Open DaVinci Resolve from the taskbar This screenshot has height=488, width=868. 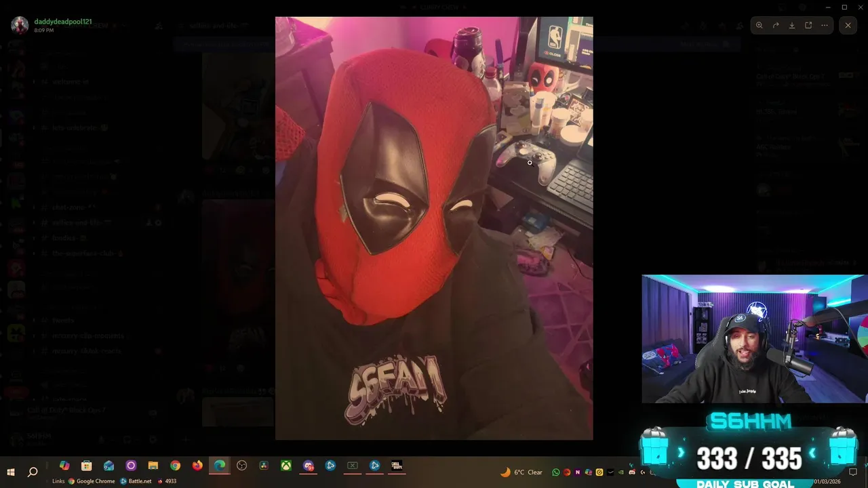(x=264, y=466)
